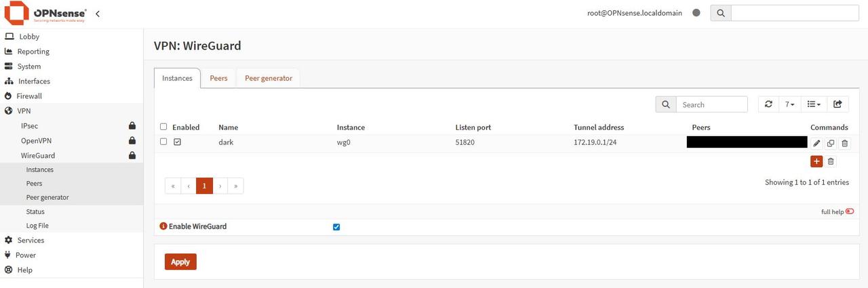Screen dimensions: 868x288
Task: Delete selected instances using lower trash icon
Action: [x=831, y=161]
